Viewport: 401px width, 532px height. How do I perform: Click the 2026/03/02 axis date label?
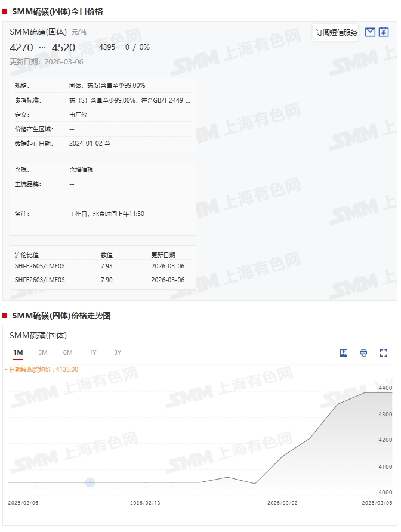[282, 503]
